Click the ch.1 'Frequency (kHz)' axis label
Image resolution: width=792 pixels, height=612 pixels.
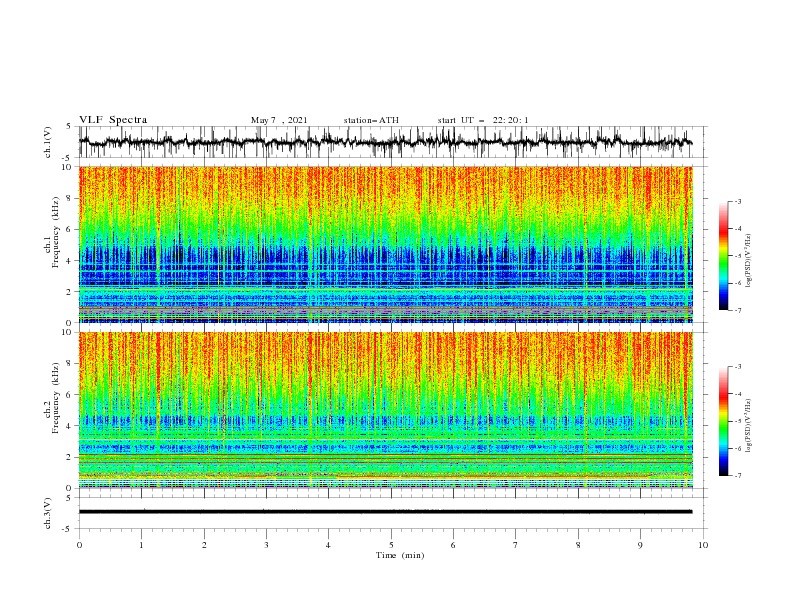[56, 232]
